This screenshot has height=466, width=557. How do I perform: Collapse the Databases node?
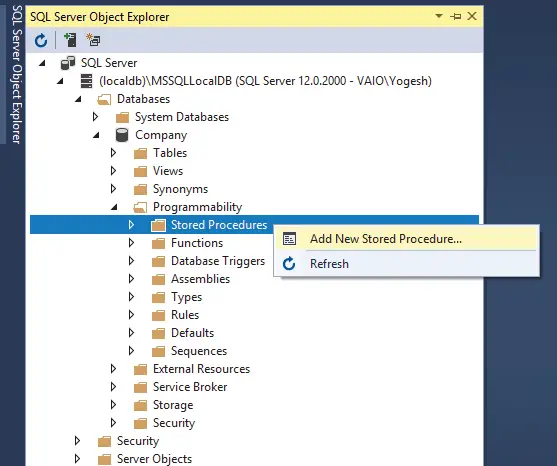click(78, 99)
